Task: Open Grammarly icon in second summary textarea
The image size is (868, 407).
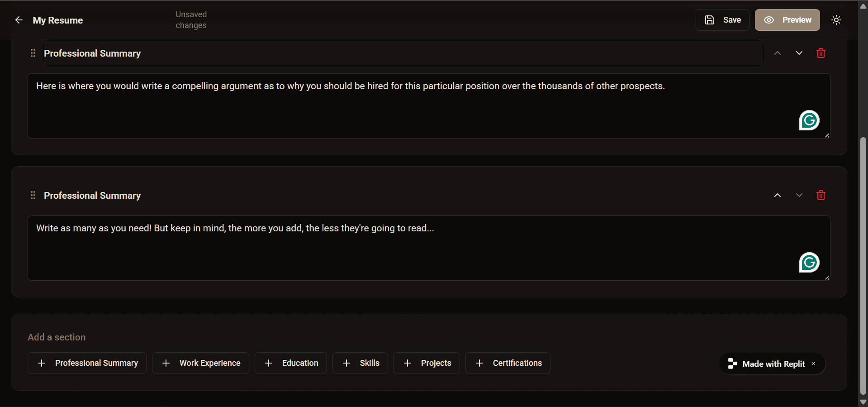Action: [809, 263]
